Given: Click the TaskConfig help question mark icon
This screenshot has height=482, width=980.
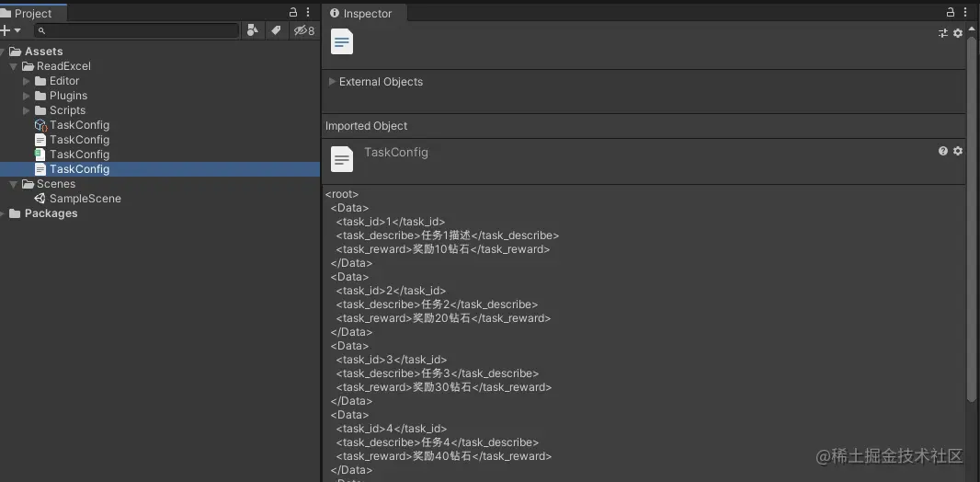Looking at the screenshot, I should tap(943, 151).
